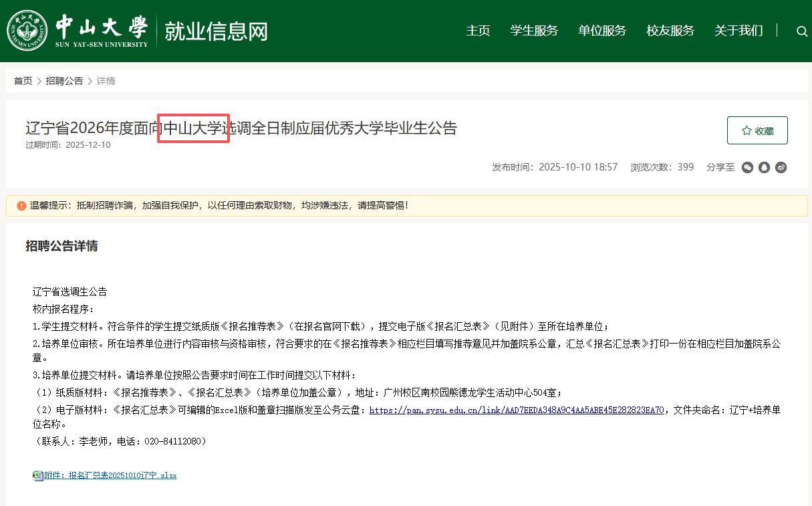Viewport: 812px width, 506px height.
Task: Download attachment 报名汇总表20251010辽宁.xlsx
Action: (x=110, y=475)
